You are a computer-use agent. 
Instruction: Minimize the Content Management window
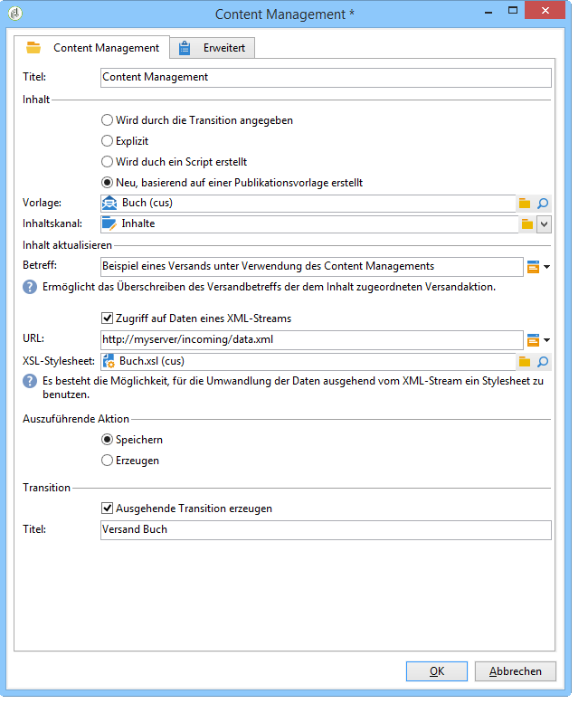[488, 12]
